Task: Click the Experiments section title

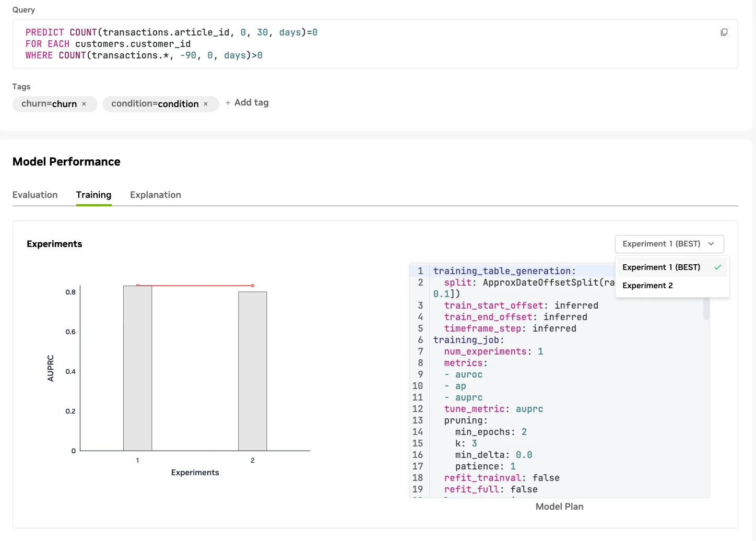Action: (x=54, y=244)
